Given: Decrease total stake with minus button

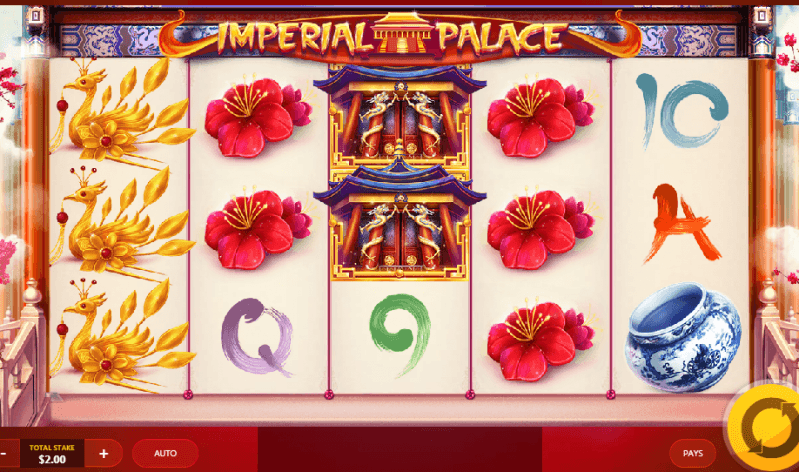Looking at the screenshot, I should pyautogui.click(x=4, y=453).
